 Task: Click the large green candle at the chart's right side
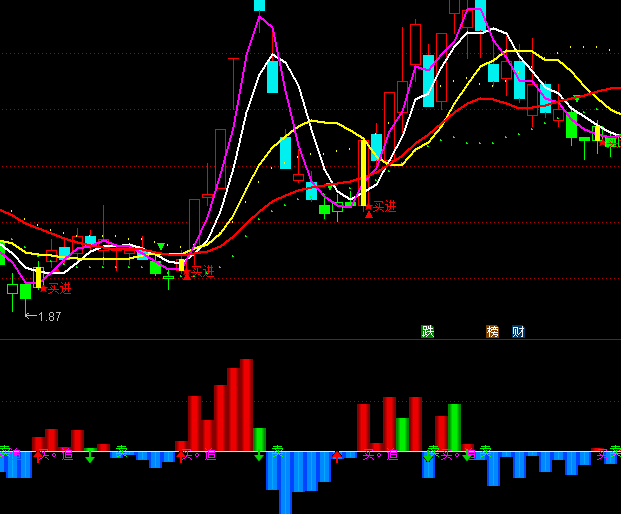[571, 125]
